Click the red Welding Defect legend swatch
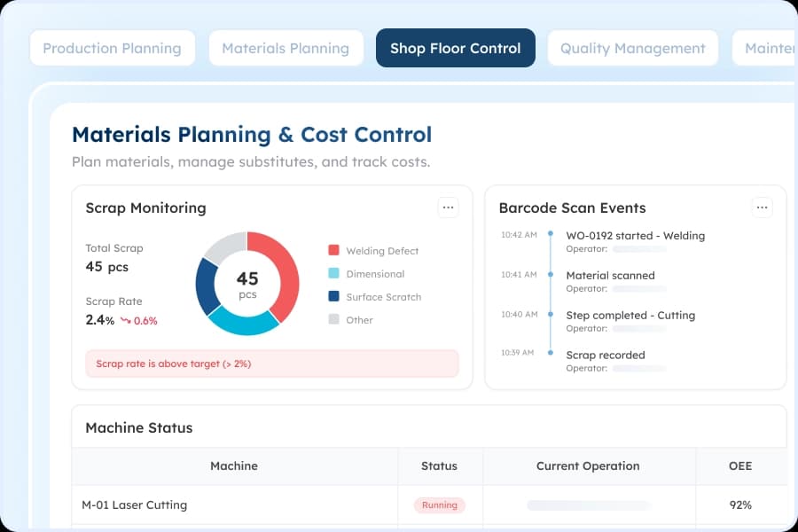Viewport: 798px width, 532px height. coord(334,250)
